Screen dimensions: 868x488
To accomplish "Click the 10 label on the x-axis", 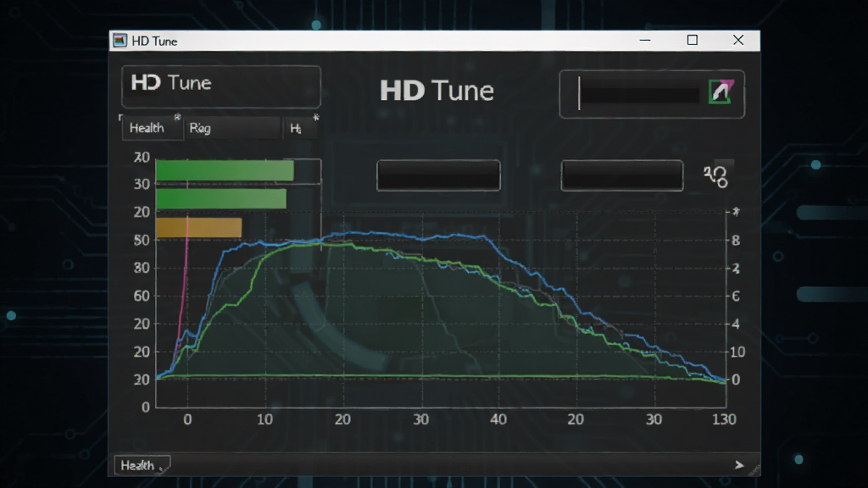I will pos(264,419).
